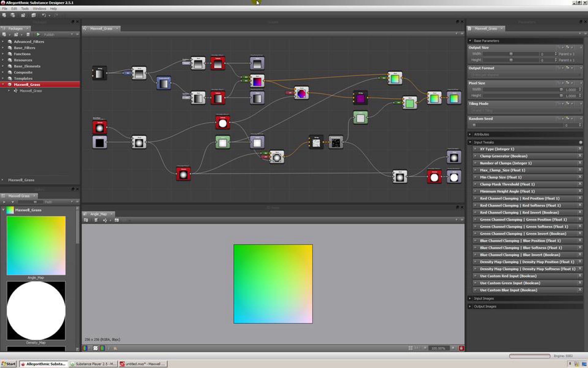Screen dimensions: 588x368
Task: Select the Templates package in the tree
Action: (x=23, y=79)
